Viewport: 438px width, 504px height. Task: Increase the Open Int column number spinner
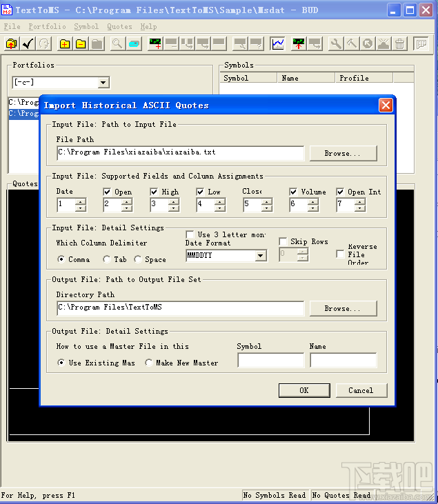(x=360, y=201)
